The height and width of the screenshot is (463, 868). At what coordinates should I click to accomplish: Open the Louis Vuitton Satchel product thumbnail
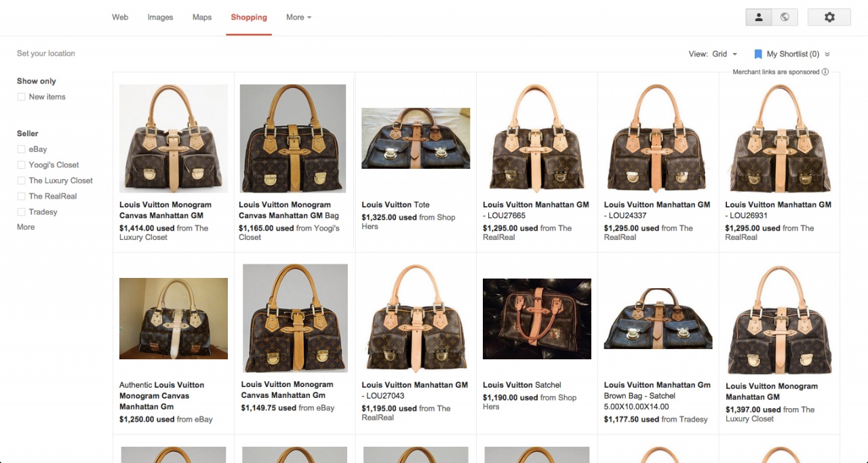pyautogui.click(x=536, y=319)
